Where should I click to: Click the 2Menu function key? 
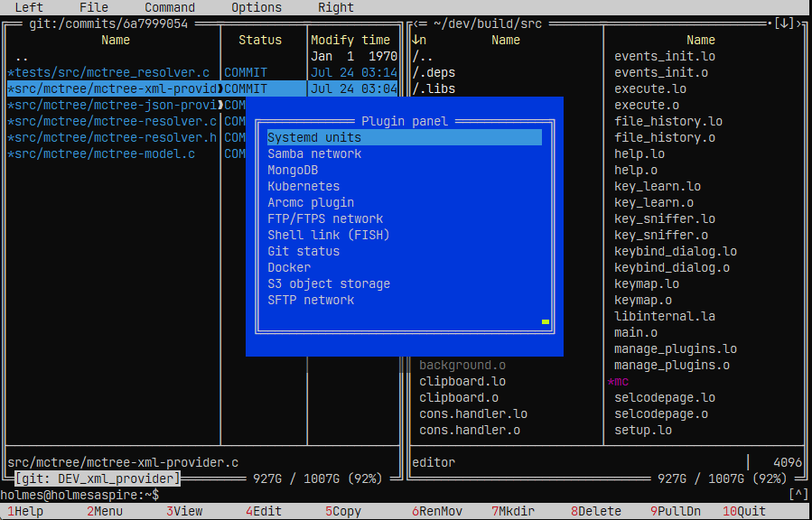click(x=105, y=512)
